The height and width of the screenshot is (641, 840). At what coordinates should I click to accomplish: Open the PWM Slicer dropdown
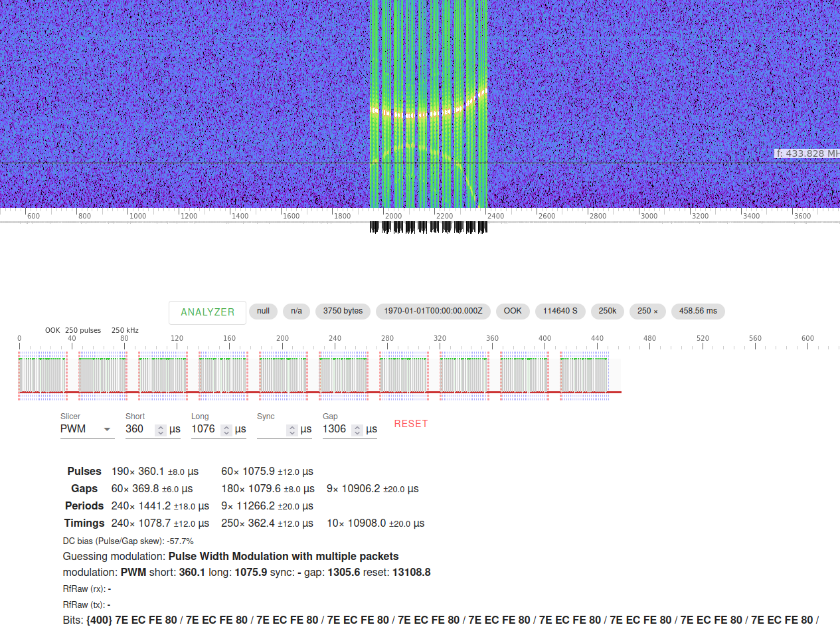(86, 429)
